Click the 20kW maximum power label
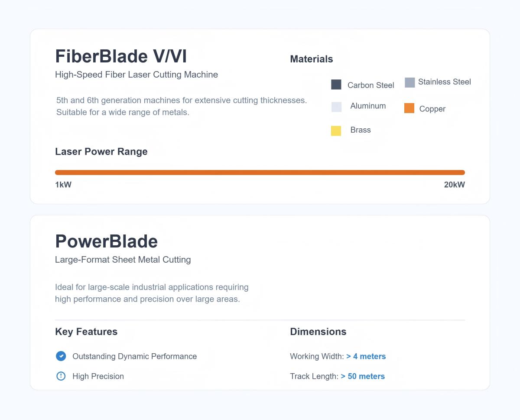This screenshot has height=420, width=520. tap(454, 185)
